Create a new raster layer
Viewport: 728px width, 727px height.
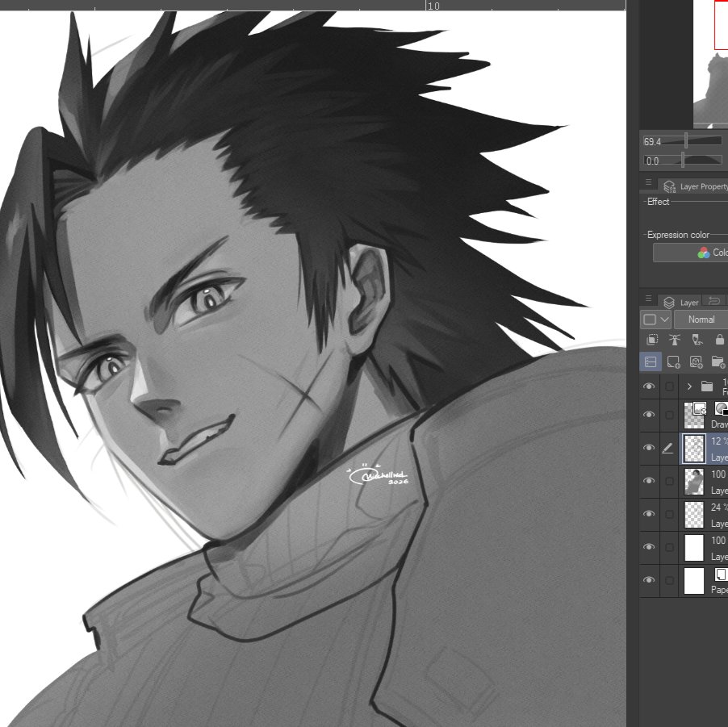673,362
